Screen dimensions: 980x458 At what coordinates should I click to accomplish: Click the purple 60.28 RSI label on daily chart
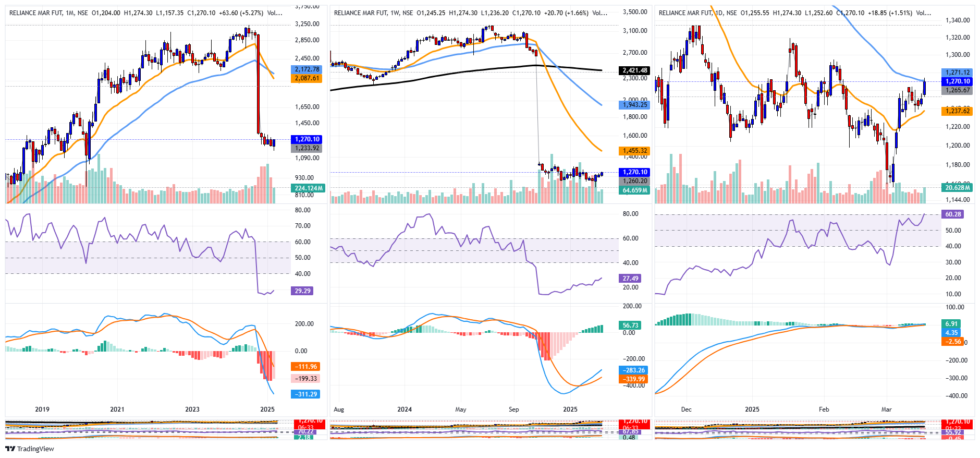click(x=952, y=214)
